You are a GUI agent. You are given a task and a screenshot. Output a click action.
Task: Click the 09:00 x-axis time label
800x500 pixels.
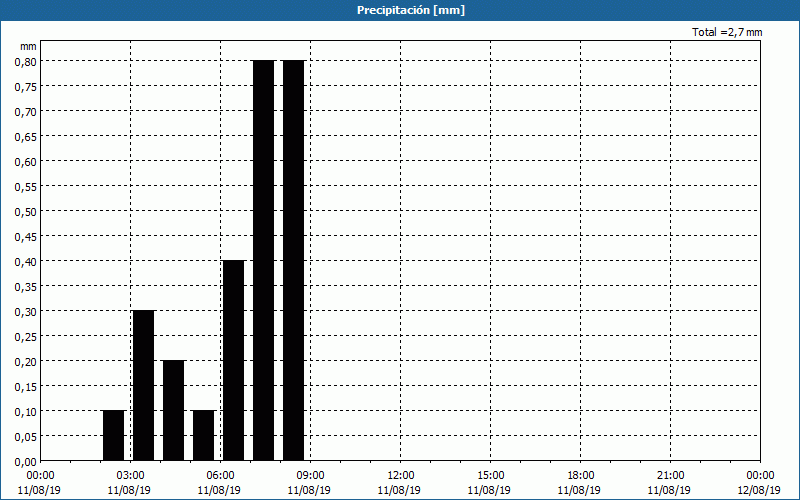[x=310, y=476]
